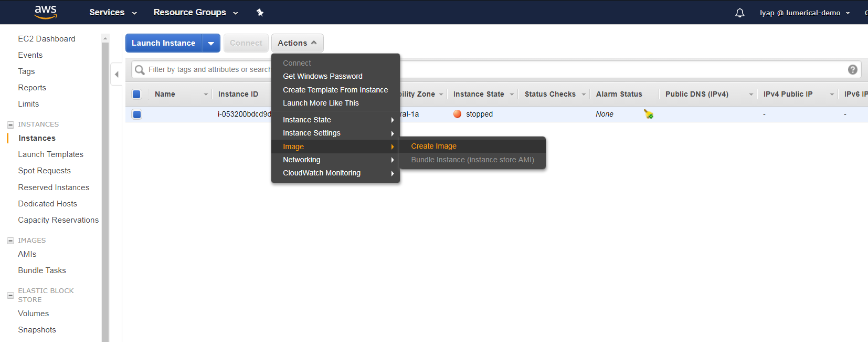Sort by the Name column arrow

click(x=206, y=95)
